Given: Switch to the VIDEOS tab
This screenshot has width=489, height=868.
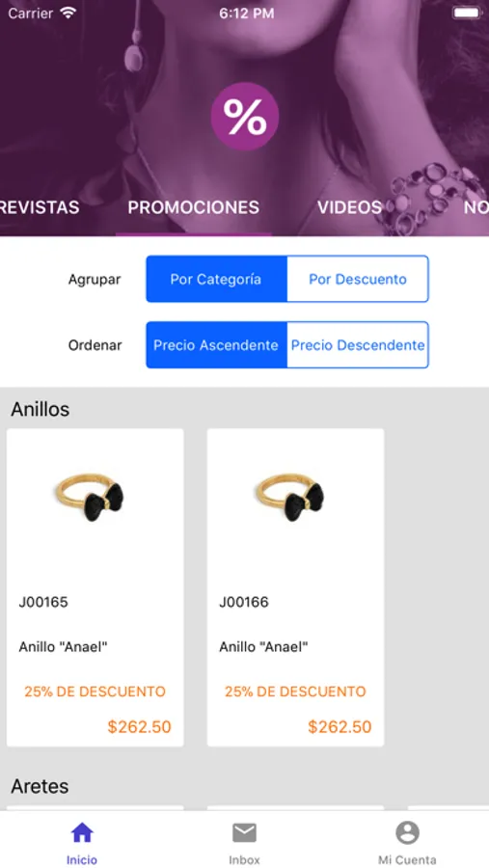Looking at the screenshot, I should pyautogui.click(x=349, y=207).
